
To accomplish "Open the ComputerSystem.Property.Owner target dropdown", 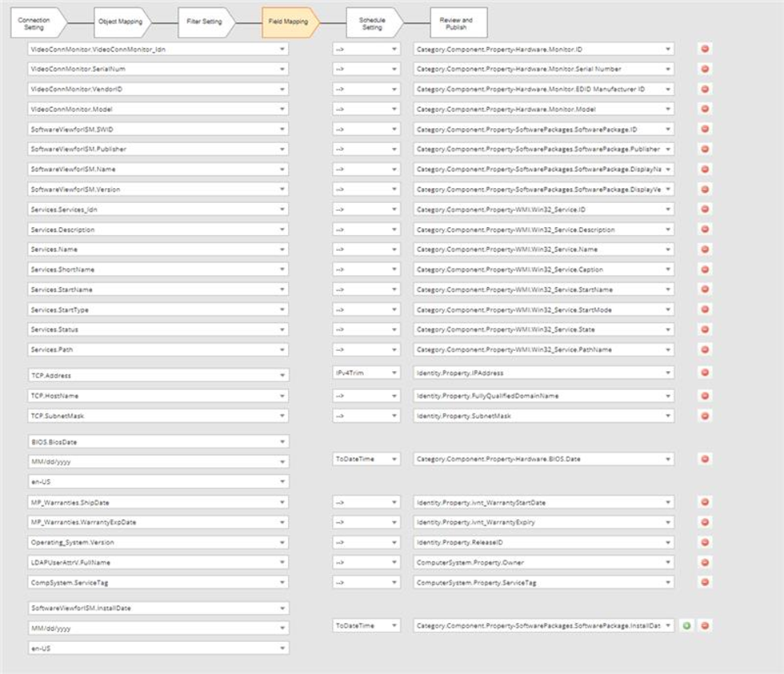I will (667, 563).
